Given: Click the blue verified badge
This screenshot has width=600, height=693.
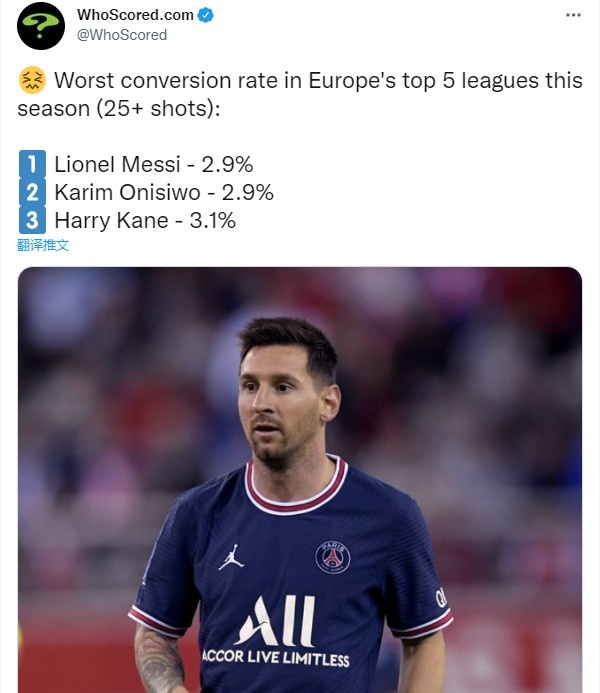Looking at the screenshot, I should point(205,15).
